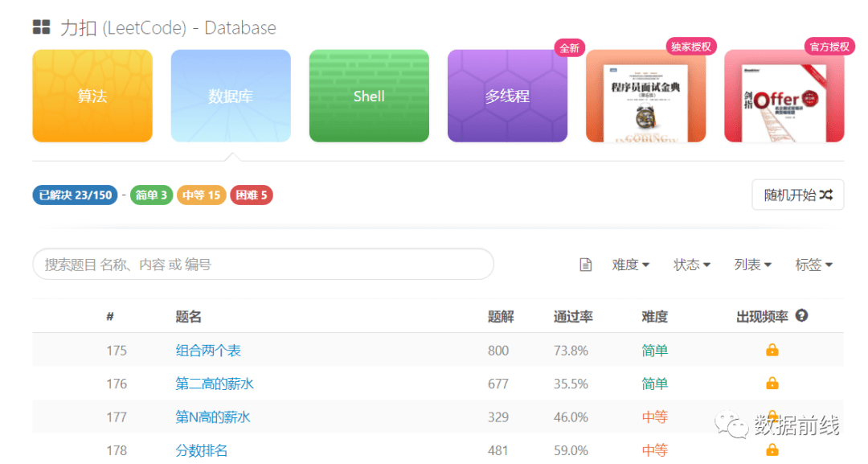The width and height of the screenshot is (868, 464).
Task: Select the 算法 category card
Action: pos(92,96)
